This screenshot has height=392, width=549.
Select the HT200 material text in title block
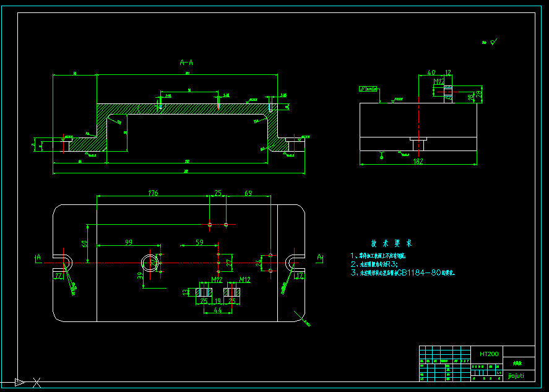(x=489, y=354)
